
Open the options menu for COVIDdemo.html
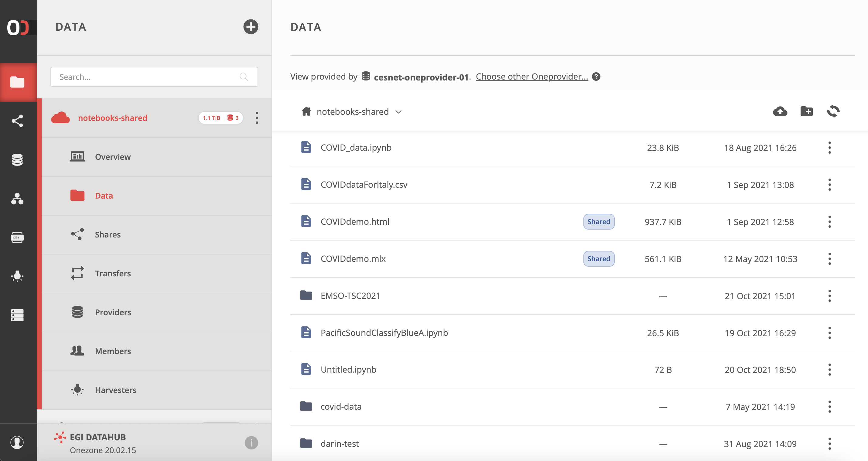pos(829,221)
